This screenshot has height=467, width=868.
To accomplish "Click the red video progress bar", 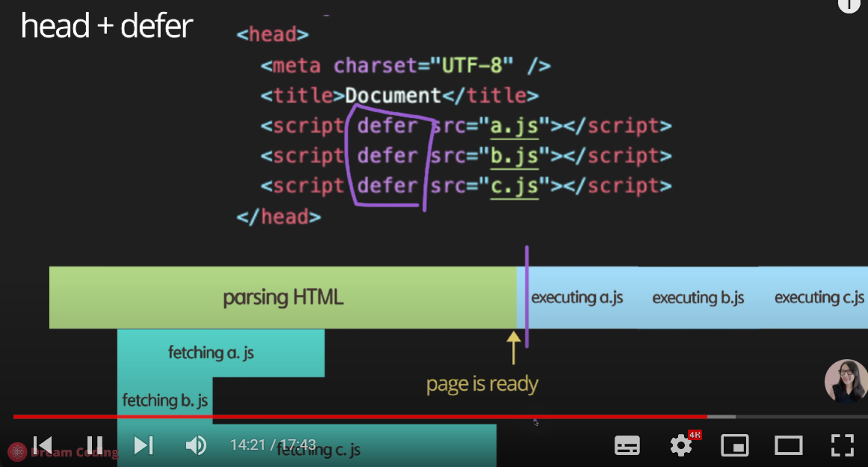I will (x=360, y=417).
